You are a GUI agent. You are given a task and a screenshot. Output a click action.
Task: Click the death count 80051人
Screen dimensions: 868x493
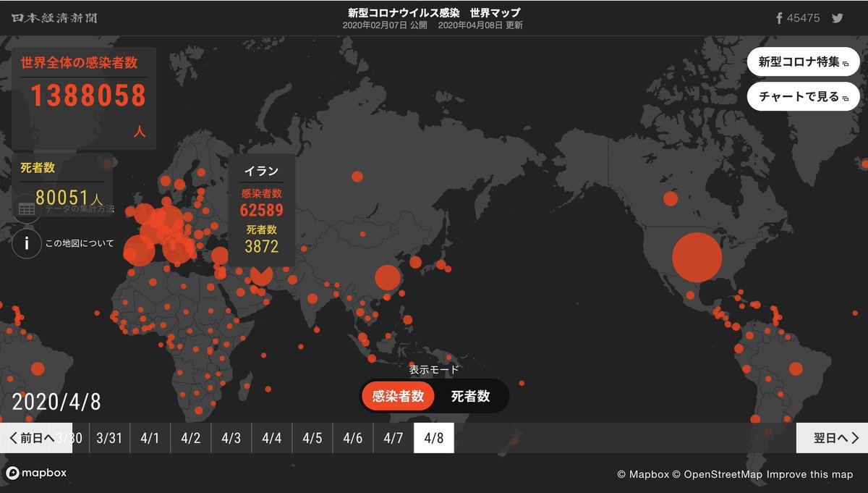pyautogui.click(x=69, y=198)
